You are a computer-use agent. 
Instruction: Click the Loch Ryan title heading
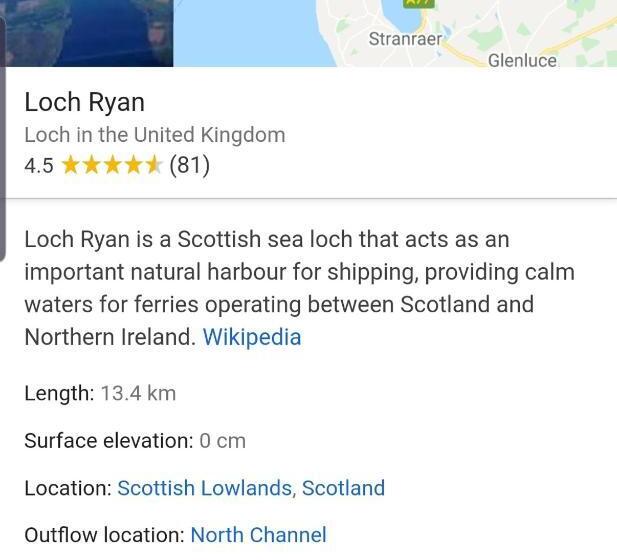click(84, 102)
